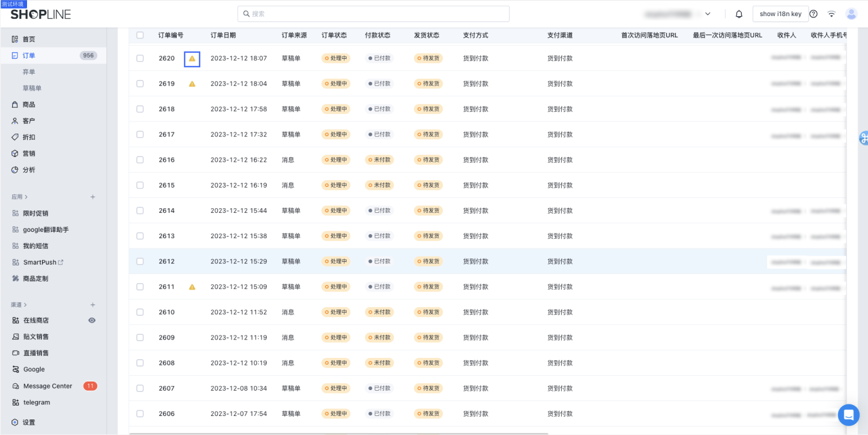Click the horizontal scrollbar under the table
868x435 pixels.
point(339,433)
